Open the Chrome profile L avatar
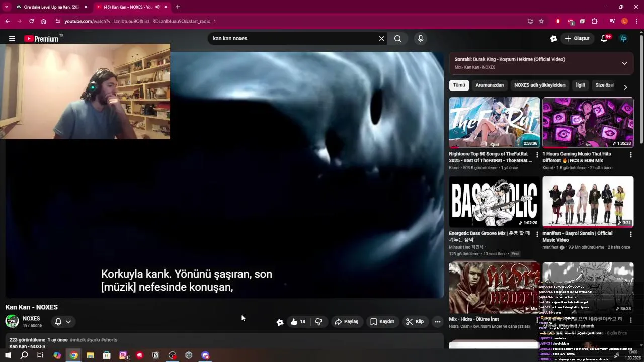Image resolution: width=644 pixels, height=362 pixels. point(624,21)
